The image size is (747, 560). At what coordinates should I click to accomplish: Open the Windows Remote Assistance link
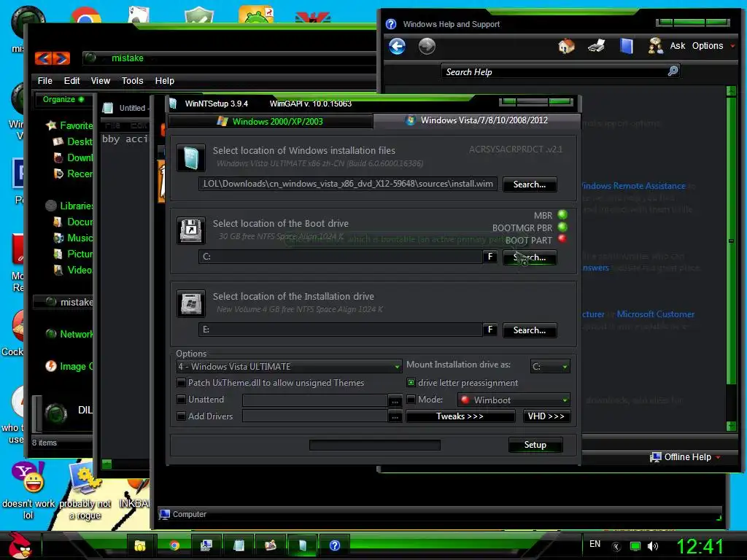(634, 186)
